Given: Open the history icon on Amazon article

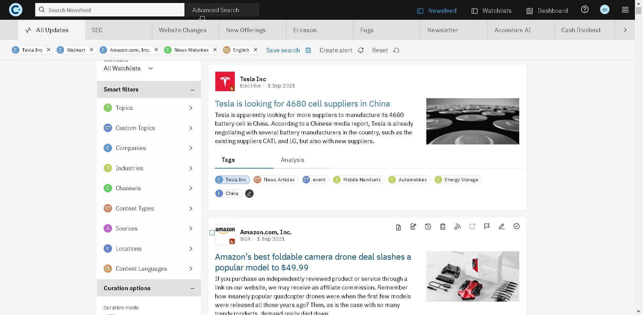Looking at the screenshot, I should click(428, 227).
